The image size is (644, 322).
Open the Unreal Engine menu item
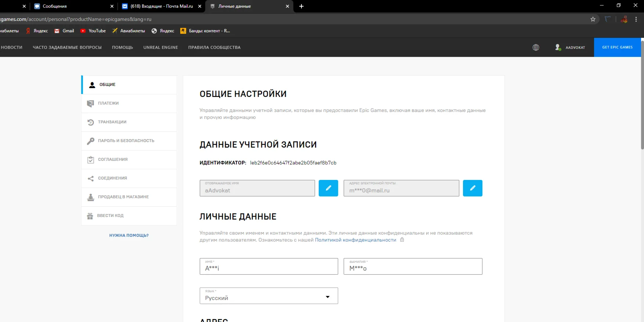coord(160,47)
